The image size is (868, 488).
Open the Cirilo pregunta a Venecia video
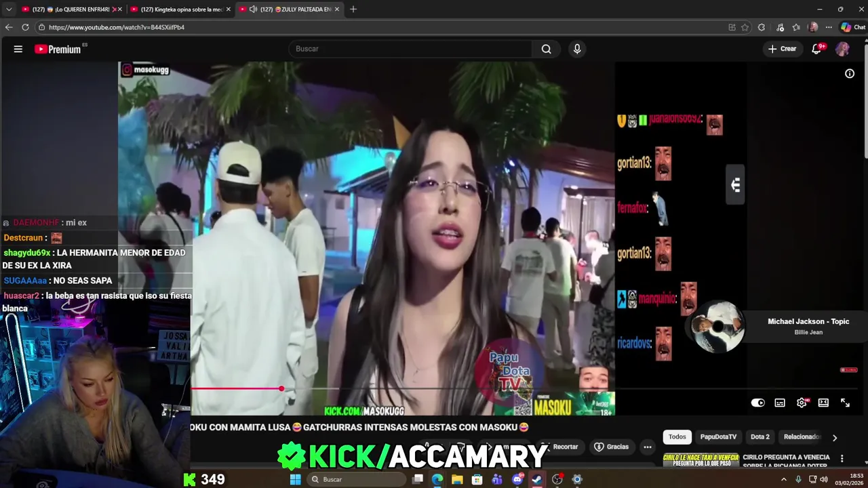click(786, 462)
